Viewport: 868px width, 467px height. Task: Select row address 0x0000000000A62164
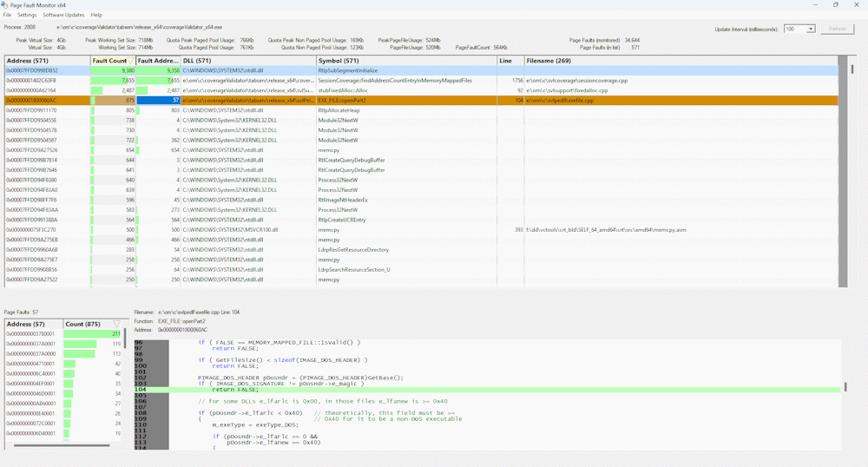coord(31,90)
